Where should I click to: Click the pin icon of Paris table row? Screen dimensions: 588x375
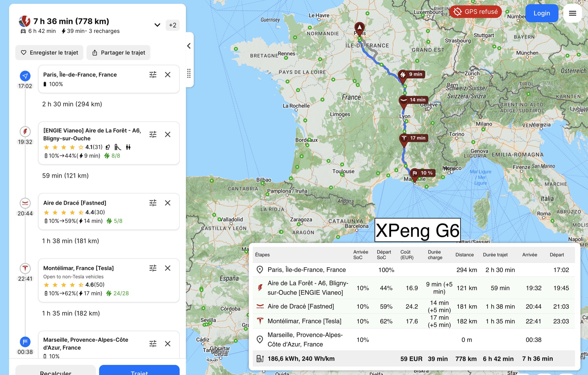[x=260, y=270]
